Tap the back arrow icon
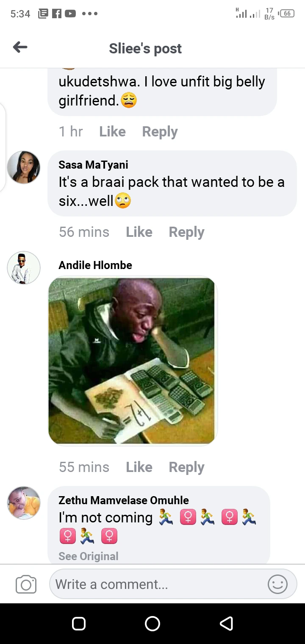305x644 pixels. 20,47
